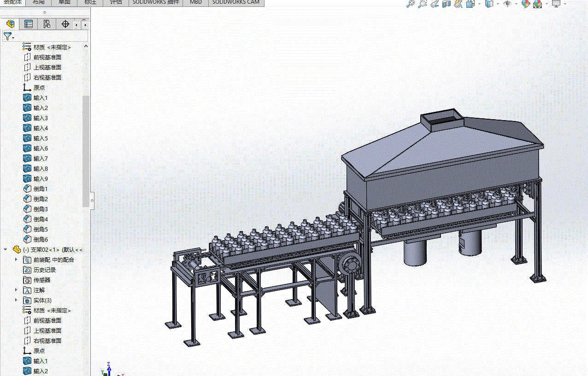
Task: Open the 布局 ribbon tab
Action: (39, 2)
